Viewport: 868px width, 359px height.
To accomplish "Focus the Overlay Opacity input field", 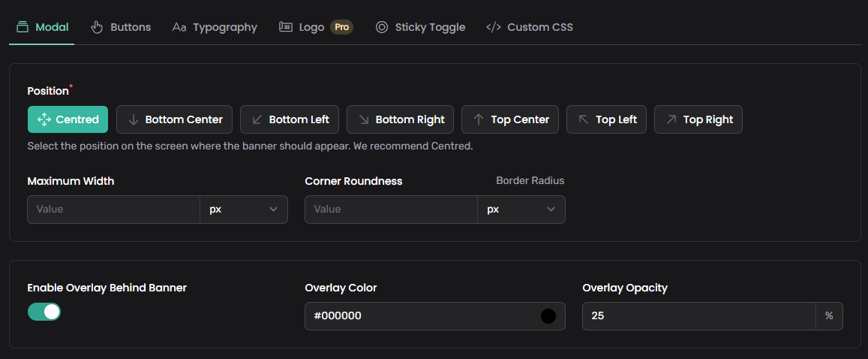I will pyautogui.click(x=698, y=316).
